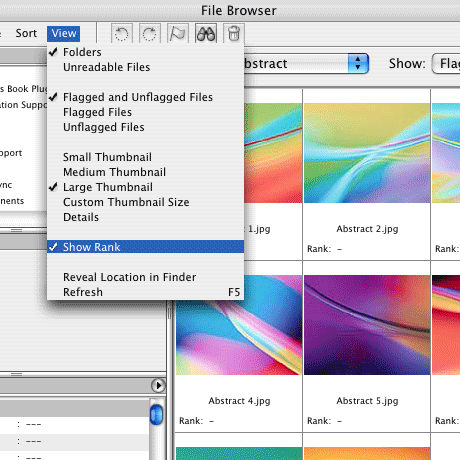Enable Unreadable Files display
The image size is (460, 460).
pos(145,67)
